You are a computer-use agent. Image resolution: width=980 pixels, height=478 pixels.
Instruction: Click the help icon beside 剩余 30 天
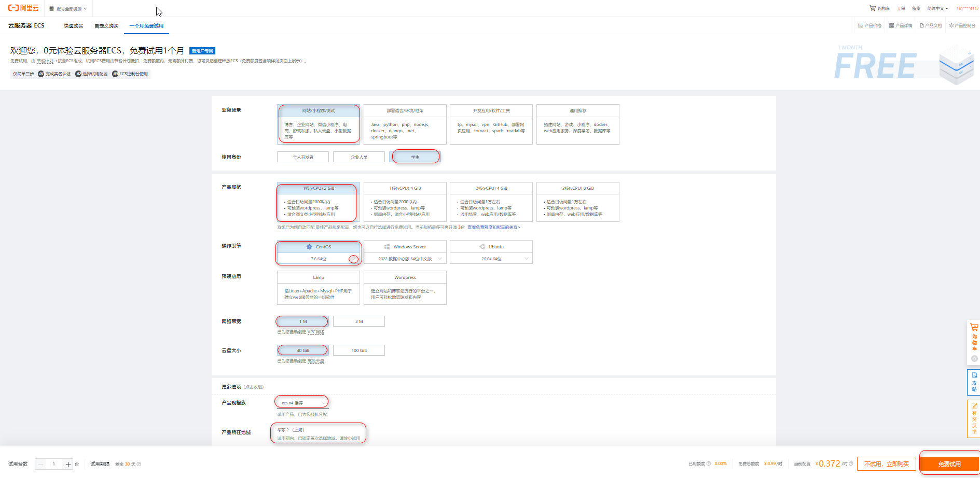139,464
